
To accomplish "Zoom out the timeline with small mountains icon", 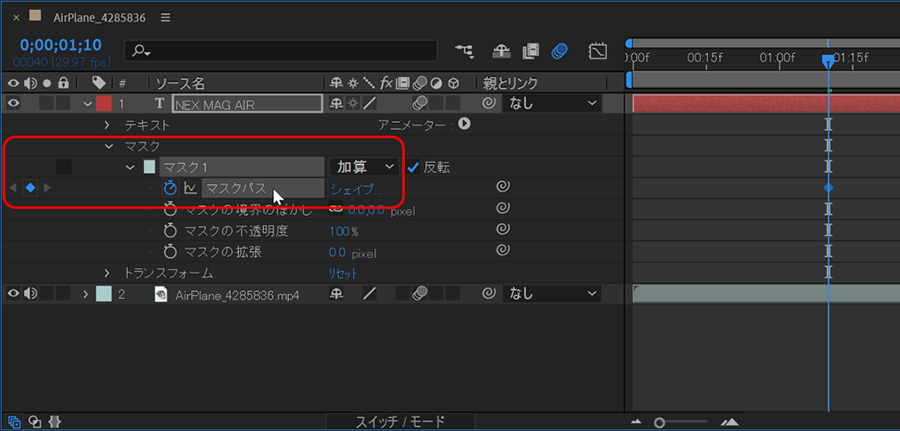I will coord(637,422).
